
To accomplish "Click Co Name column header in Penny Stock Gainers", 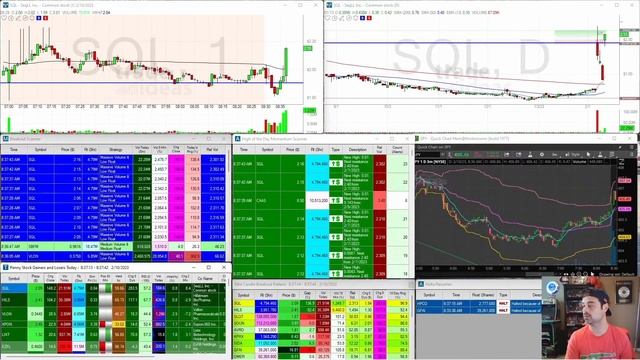I will (x=206, y=278).
